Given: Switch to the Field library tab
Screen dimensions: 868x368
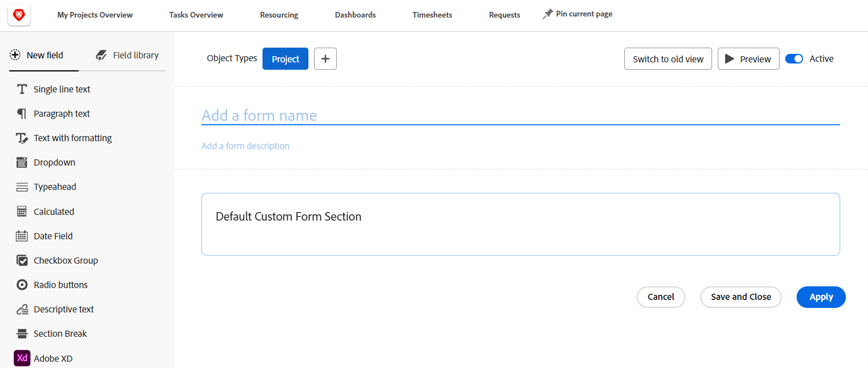Looking at the screenshot, I should 128,55.
